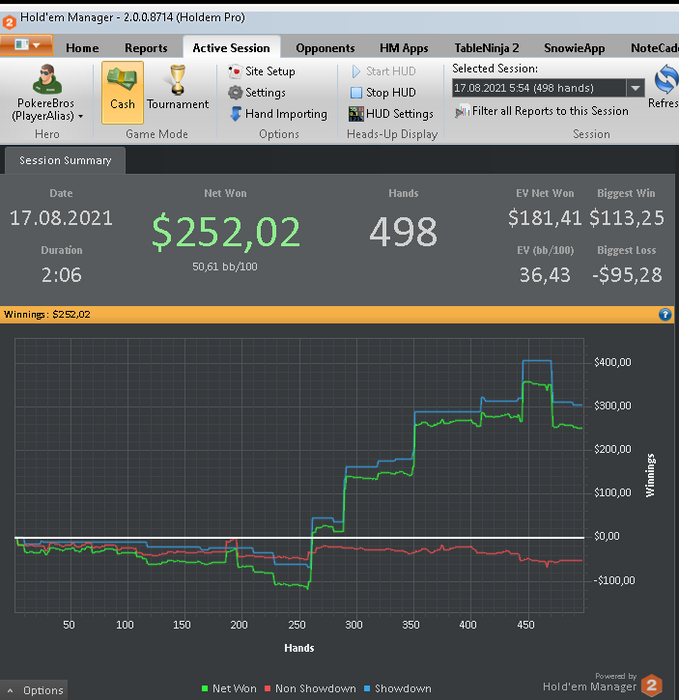The width and height of the screenshot is (679, 700).
Task: Click the Hold'em Manager 2 logo at bottom
Action: coord(651,685)
